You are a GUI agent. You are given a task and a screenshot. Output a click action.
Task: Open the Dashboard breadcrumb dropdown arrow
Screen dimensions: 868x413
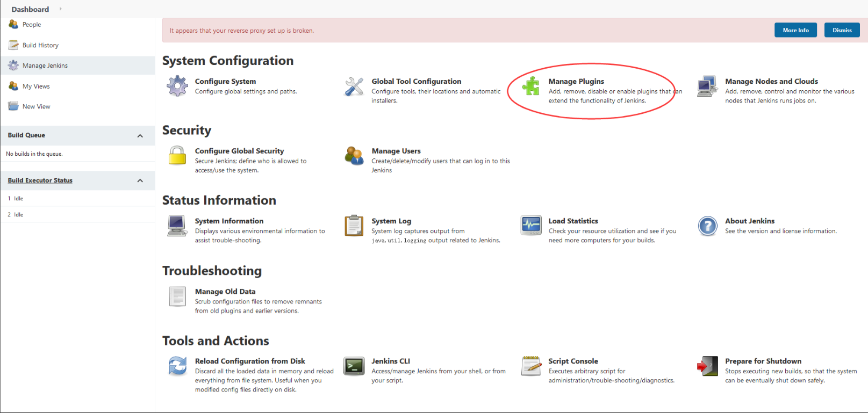coord(60,9)
